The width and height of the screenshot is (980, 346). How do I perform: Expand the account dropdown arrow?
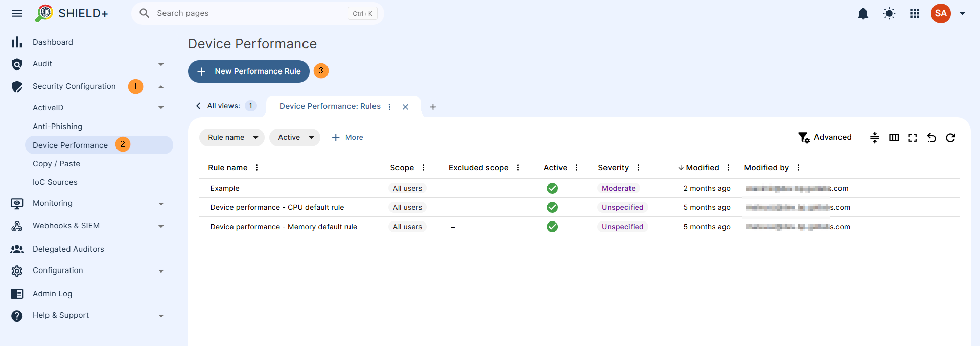click(962, 14)
